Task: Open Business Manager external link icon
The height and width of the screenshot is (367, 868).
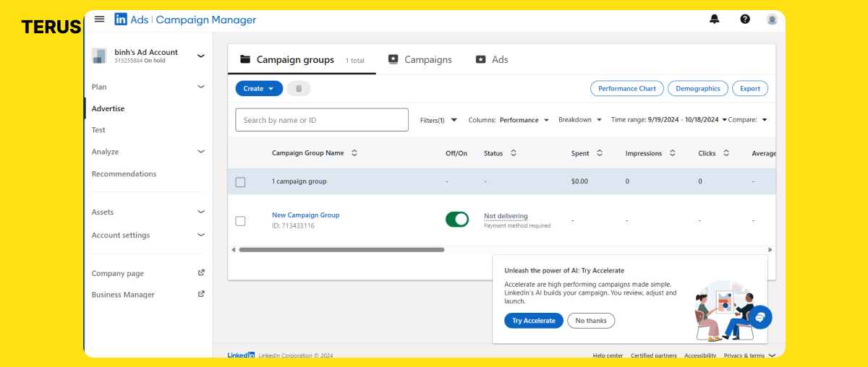Action: coord(201,294)
